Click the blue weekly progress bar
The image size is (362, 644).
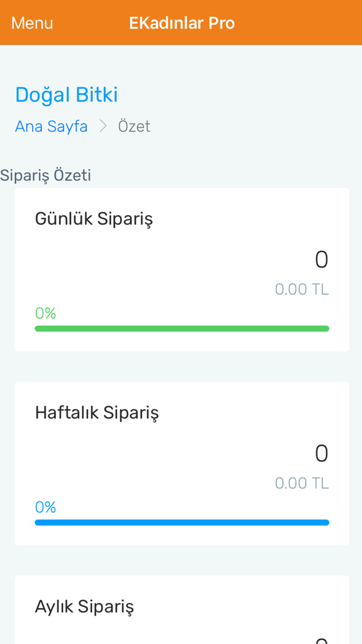(182, 522)
